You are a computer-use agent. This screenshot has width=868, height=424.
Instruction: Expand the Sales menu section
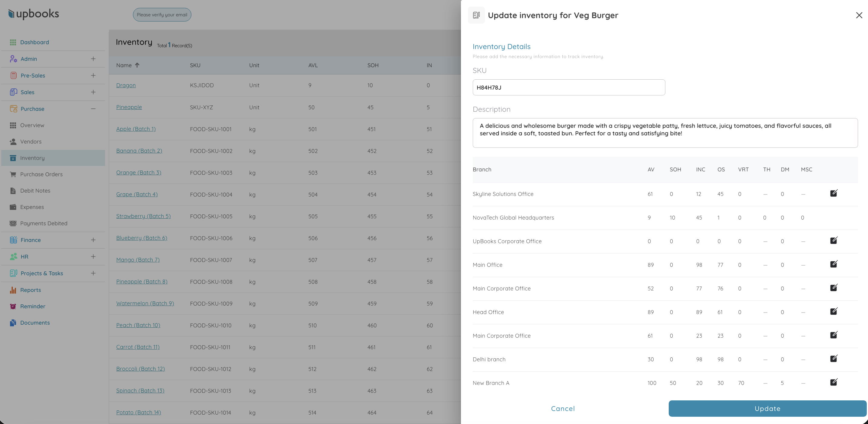(93, 92)
